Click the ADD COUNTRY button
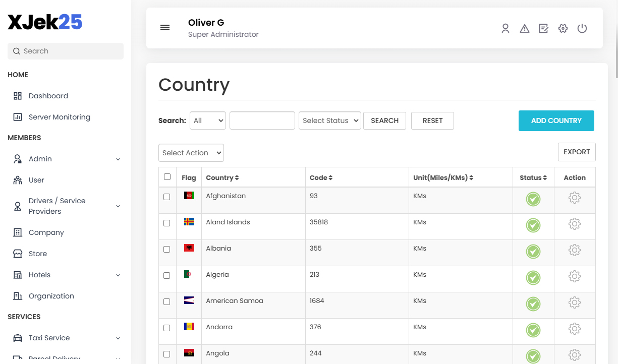The image size is (618, 364). click(556, 121)
